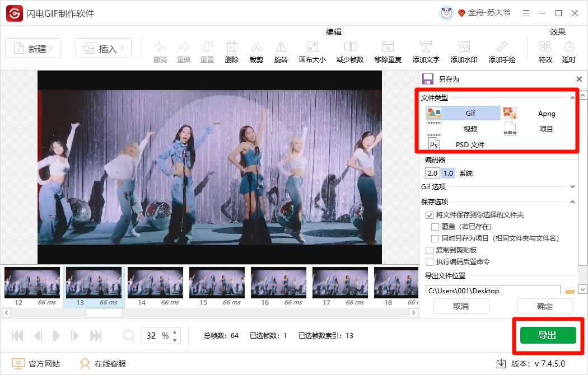Enable 同时另存为项目 checkbox
Image resolution: width=588 pixels, height=375 pixels.
(x=435, y=238)
